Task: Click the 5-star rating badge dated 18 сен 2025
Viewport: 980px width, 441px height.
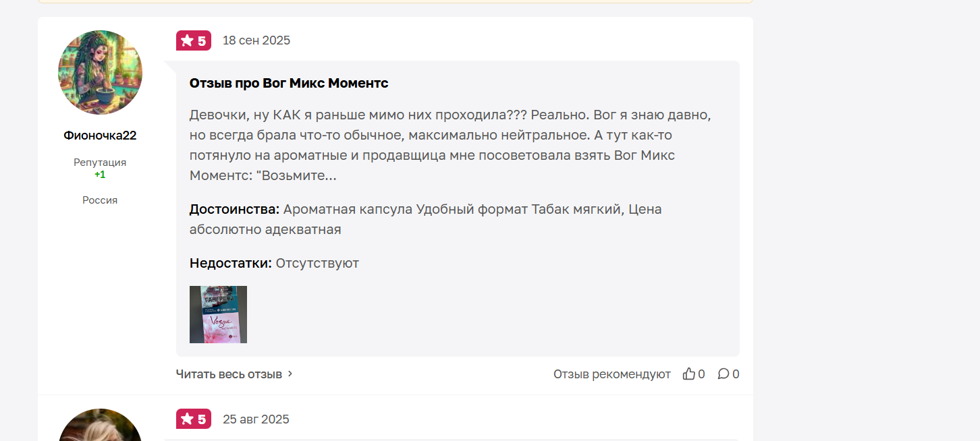Action: 194,40
